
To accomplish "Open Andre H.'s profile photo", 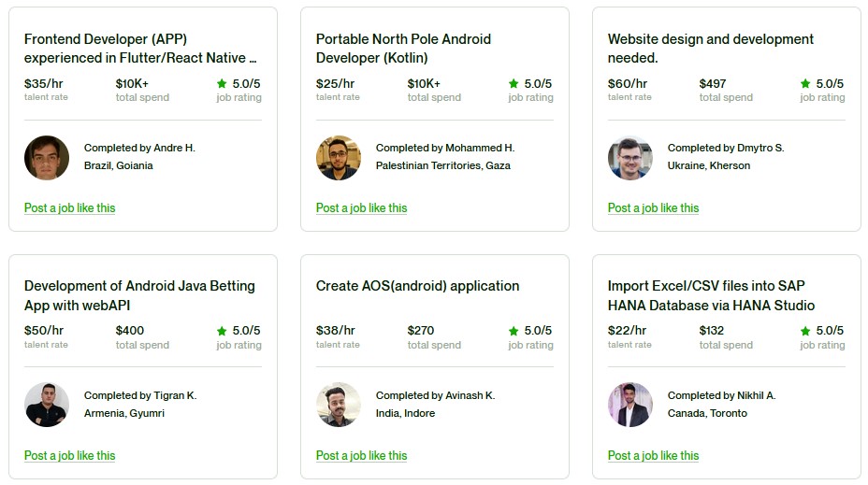I will coord(47,158).
